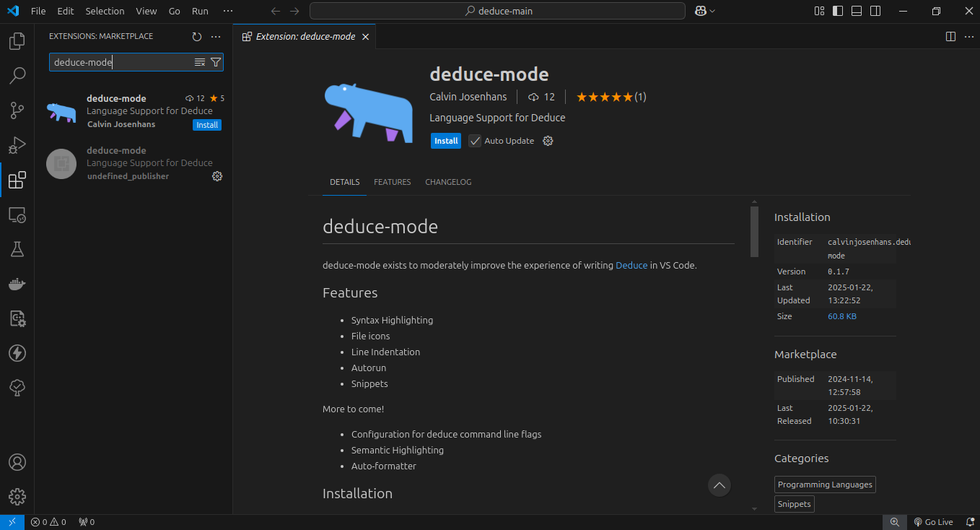980x530 pixels.
Task: Select the Extensions view icon
Action: 17,180
